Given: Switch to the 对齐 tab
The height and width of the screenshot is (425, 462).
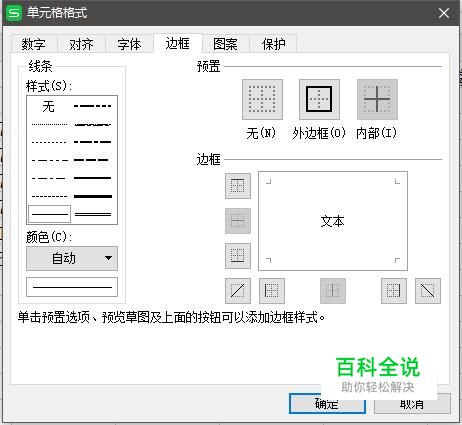Looking at the screenshot, I should coord(82,44).
